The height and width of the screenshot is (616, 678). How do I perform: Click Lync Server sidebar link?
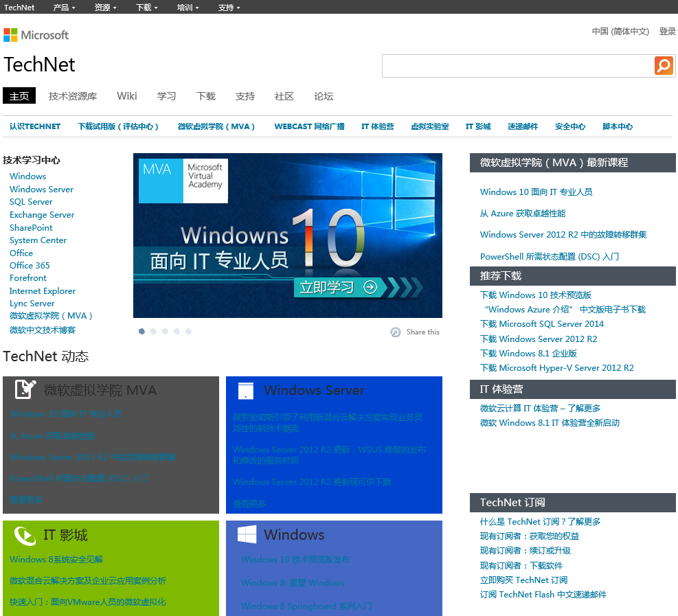(x=32, y=304)
